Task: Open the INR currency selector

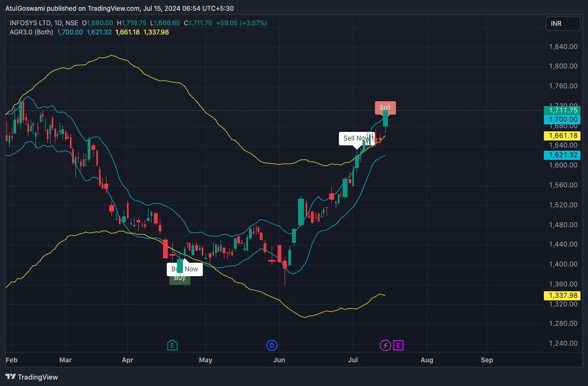Action: [x=563, y=24]
